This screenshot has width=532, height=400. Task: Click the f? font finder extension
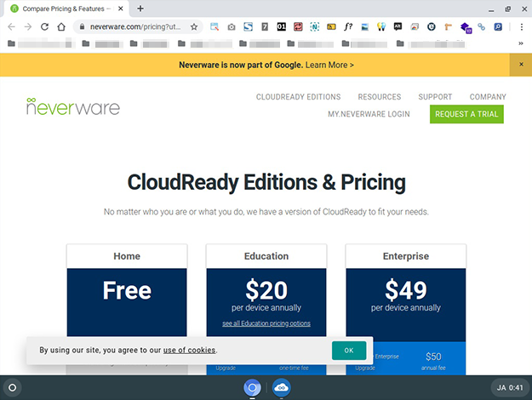coord(348,26)
